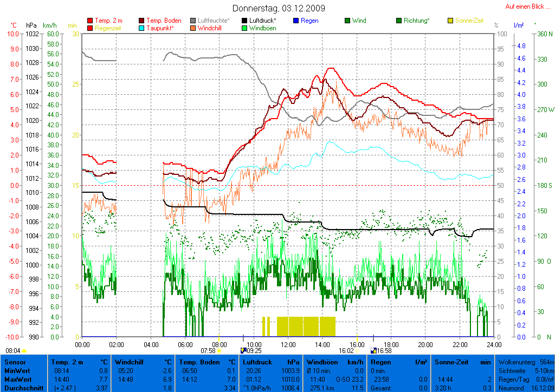Click the orange Windchill legend square

[x=193, y=28]
